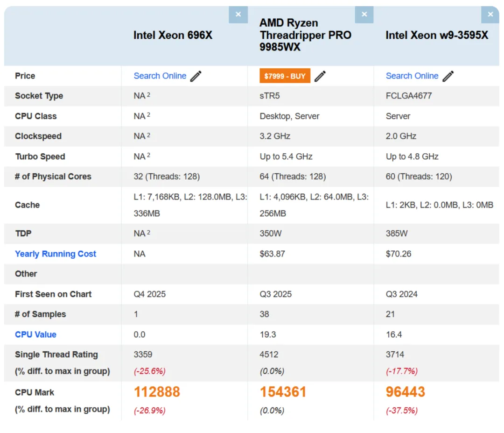The height and width of the screenshot is (433, 504).
Task: Click the $7999 - BUY button for the Threadripper
Action: point(285,75)
